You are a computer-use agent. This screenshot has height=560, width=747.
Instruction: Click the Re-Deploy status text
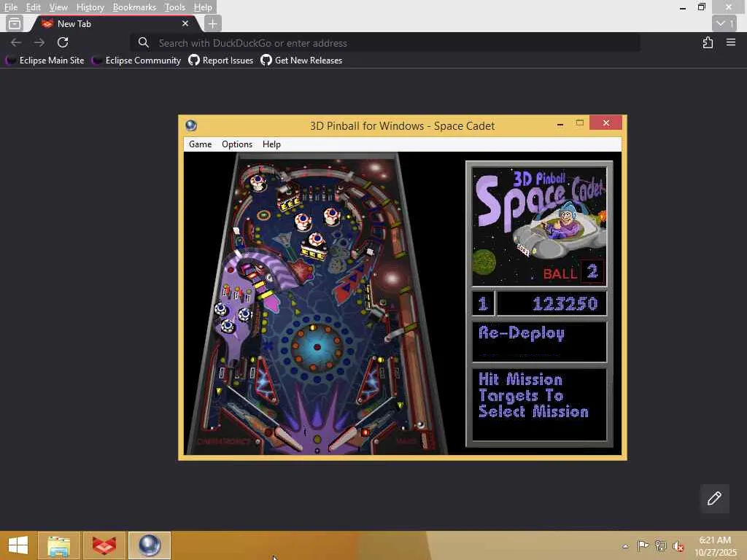521,333
